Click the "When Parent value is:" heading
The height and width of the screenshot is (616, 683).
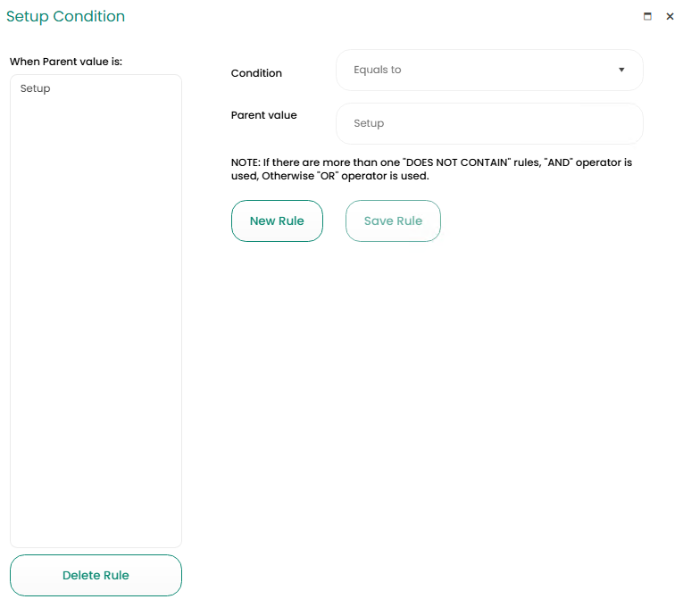coord(65,62)
